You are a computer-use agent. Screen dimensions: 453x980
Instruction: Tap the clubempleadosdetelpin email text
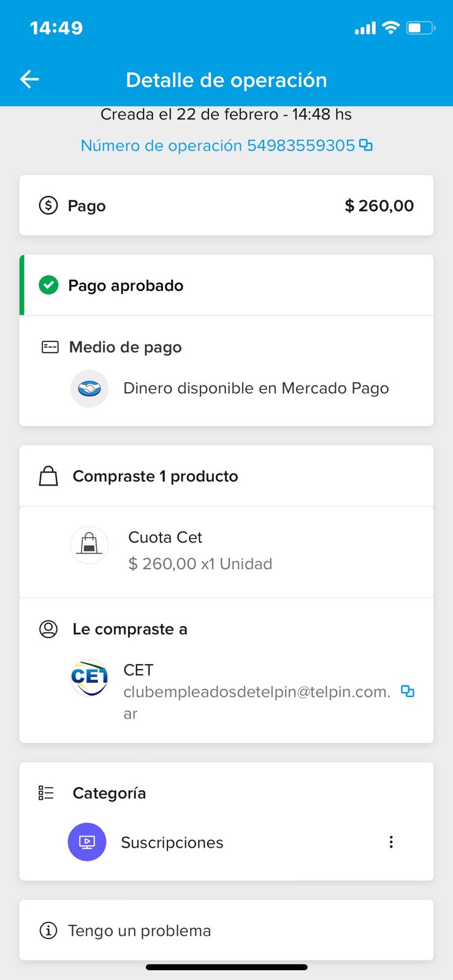coord(257,693)
